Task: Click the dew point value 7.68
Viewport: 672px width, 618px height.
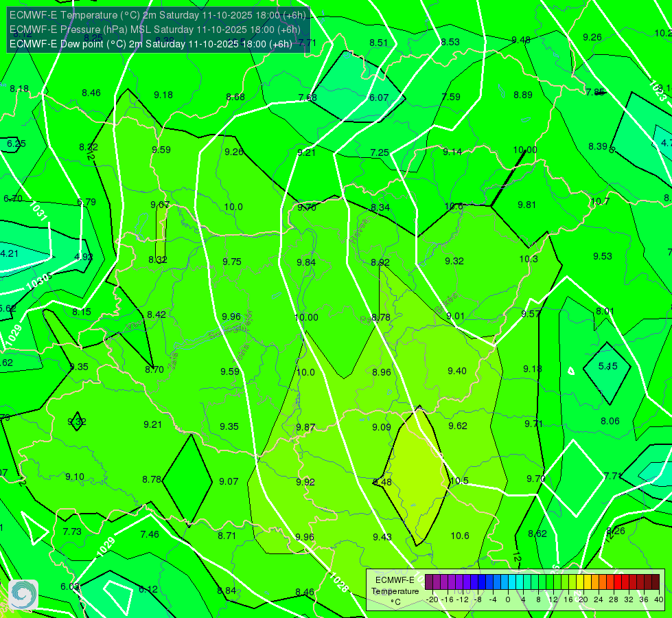Action: point(308,98)
